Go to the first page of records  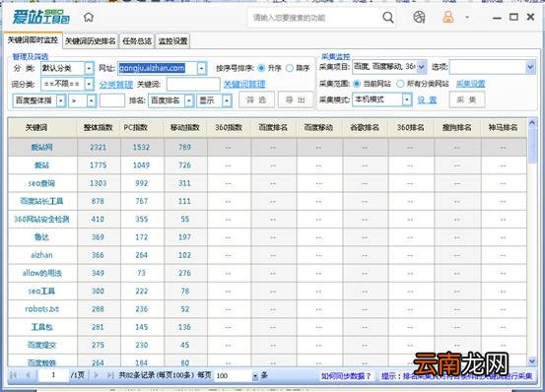(14, 375)
